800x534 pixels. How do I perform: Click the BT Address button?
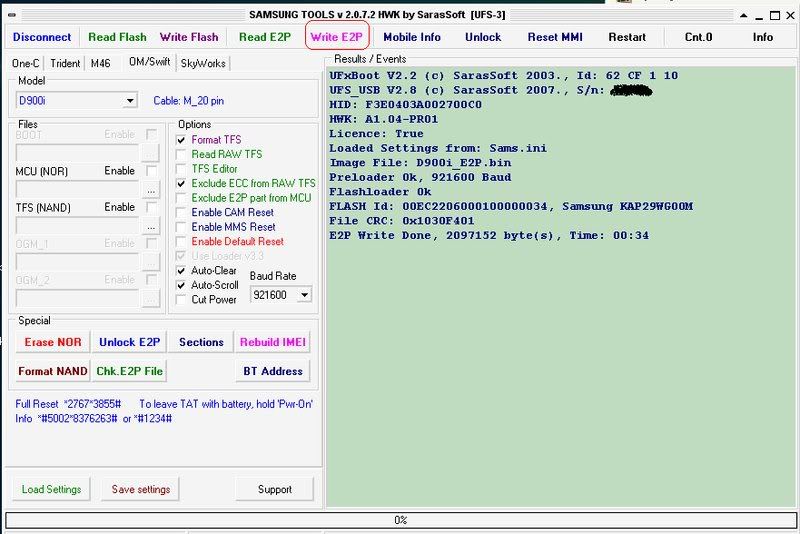tap(272, 371)
